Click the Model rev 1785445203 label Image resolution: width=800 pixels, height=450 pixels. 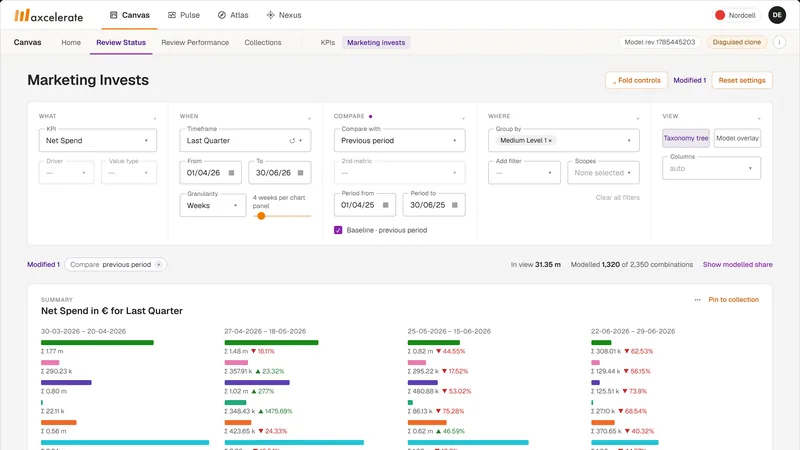pyautogui.click(x=660, y=42)
